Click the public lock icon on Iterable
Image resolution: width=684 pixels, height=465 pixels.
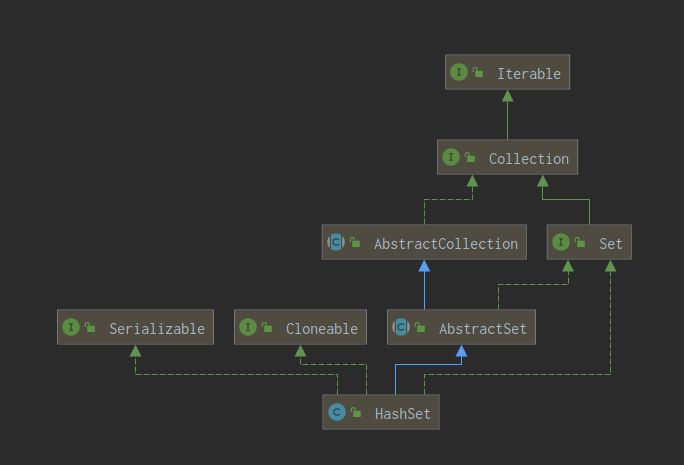(x=479, y=73)
